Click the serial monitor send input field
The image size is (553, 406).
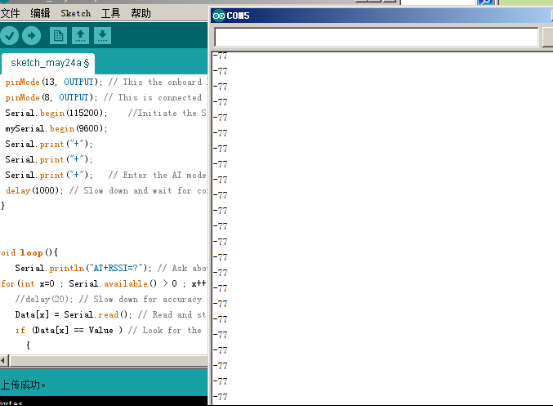pos(376,37)
